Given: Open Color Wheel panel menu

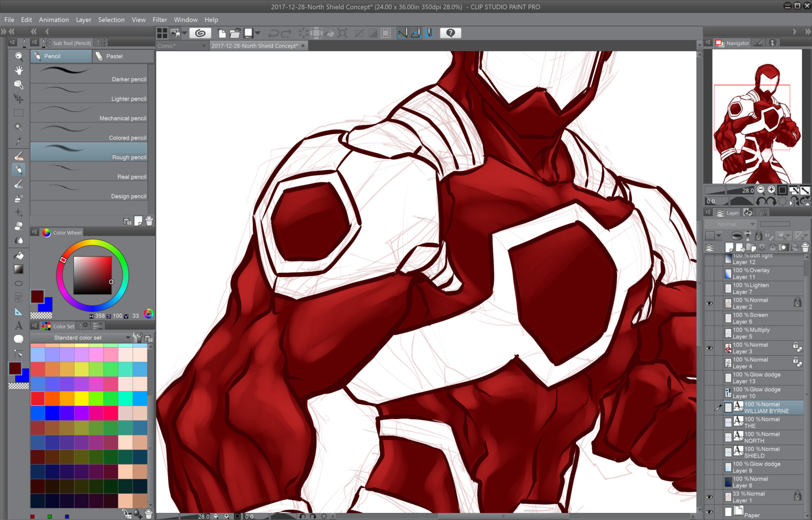Looking at the screenshot, I should [x=35, y=232].
